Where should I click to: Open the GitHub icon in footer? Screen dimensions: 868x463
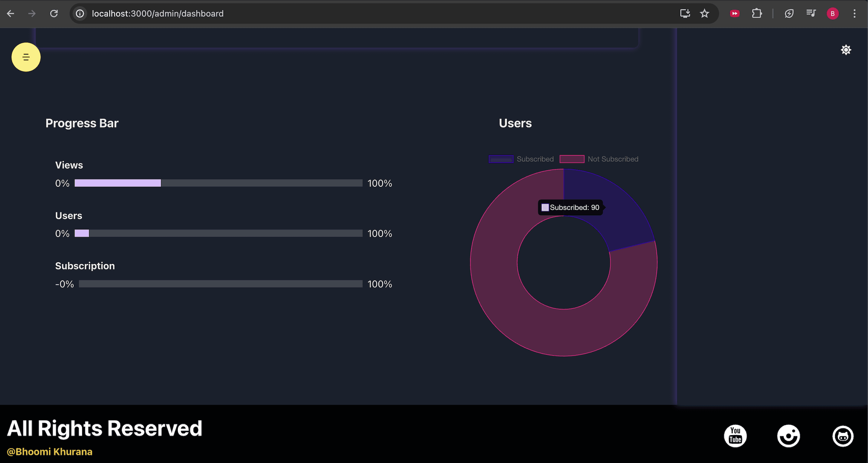pos(843,436)
